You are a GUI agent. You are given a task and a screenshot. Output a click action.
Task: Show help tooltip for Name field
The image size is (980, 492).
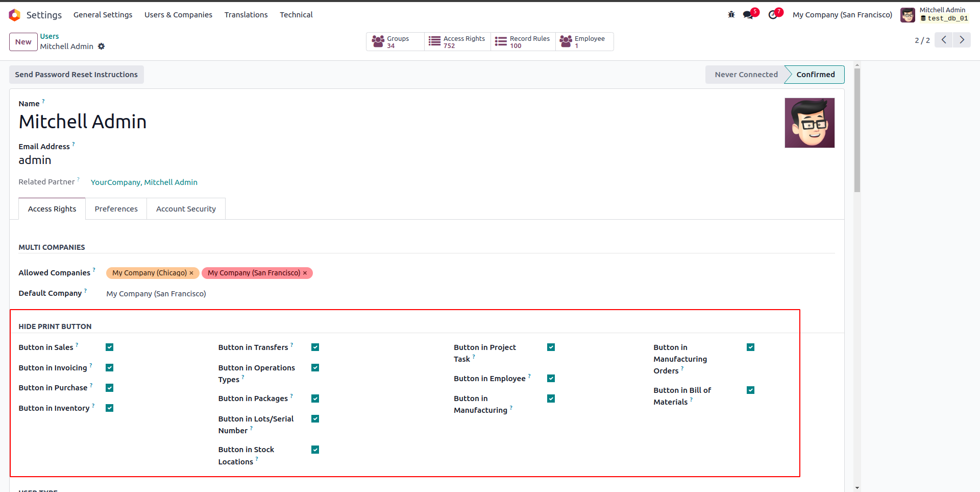[x=43, y=101]
